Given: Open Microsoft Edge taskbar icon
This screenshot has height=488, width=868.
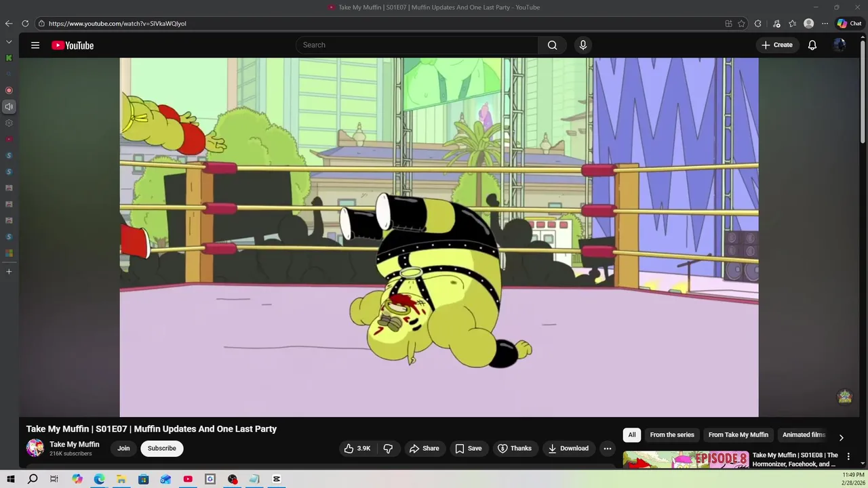Looking at the screenshot, I should click(x=99, y=479).
